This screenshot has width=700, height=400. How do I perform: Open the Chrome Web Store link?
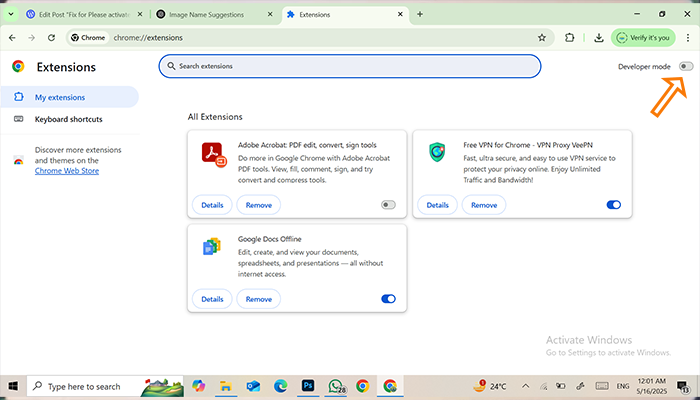[67, 171]
